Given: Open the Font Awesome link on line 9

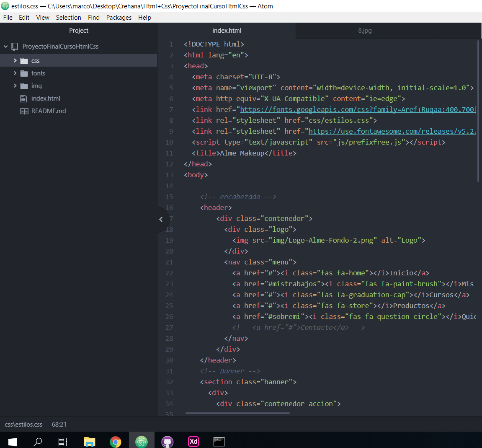Looking at the screenshot, I should pos(392,132).
